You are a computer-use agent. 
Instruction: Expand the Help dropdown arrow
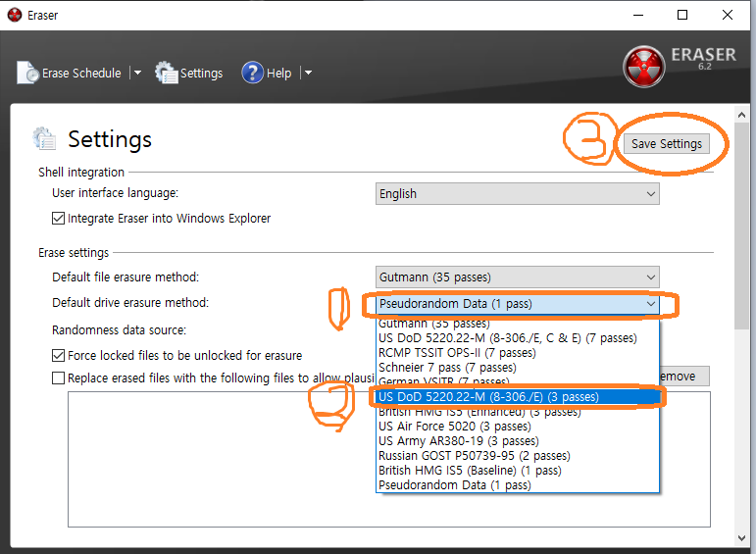309,73
